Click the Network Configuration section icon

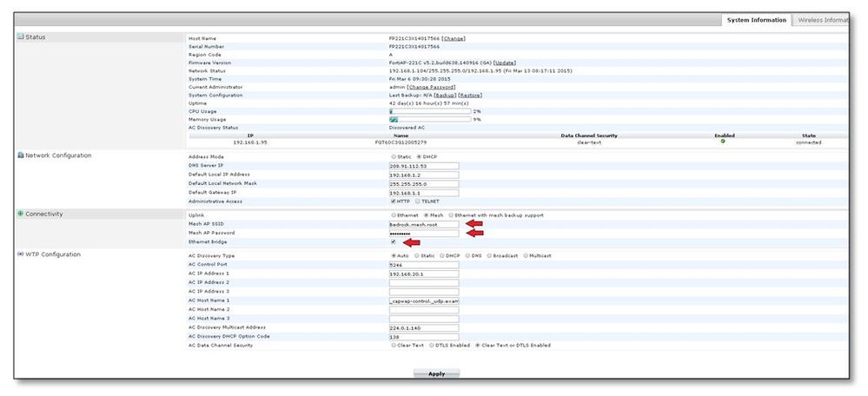click(x=20, y=155)
